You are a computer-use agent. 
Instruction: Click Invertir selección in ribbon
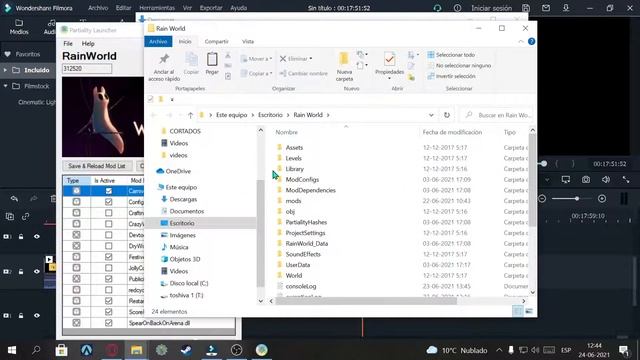pyautogui.click(x=451, y=76)
